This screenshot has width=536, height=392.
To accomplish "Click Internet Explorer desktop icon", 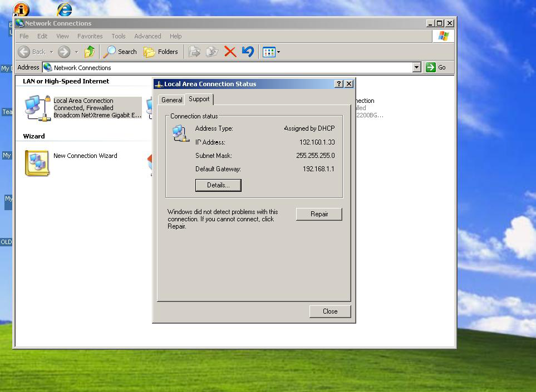I will [65, 9].
